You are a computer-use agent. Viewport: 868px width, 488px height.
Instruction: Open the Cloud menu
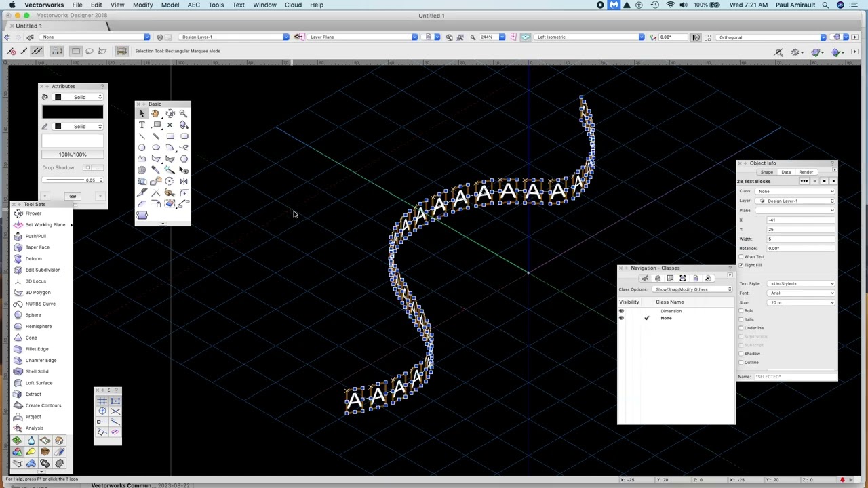click(293, 5)
